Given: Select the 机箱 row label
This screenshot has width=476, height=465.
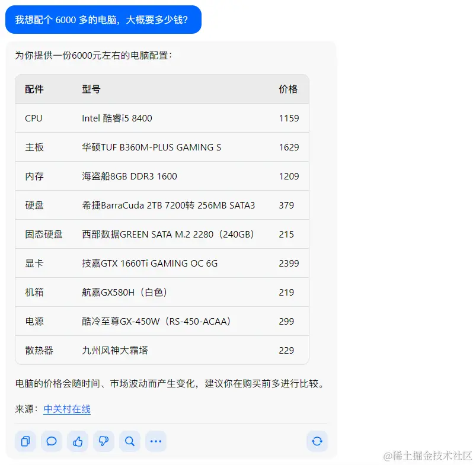Looking at the screenshot, I should click(x=34, y=293).
